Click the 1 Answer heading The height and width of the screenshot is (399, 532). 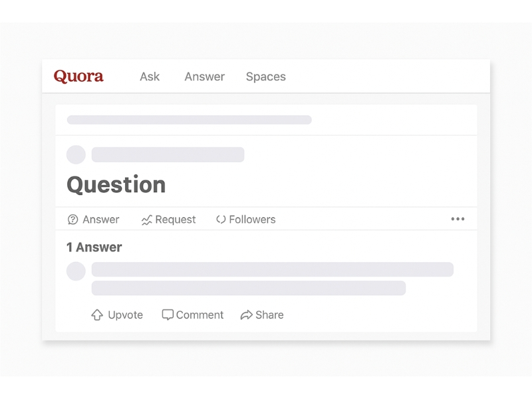pyautogui.click(x=94, y=247)
